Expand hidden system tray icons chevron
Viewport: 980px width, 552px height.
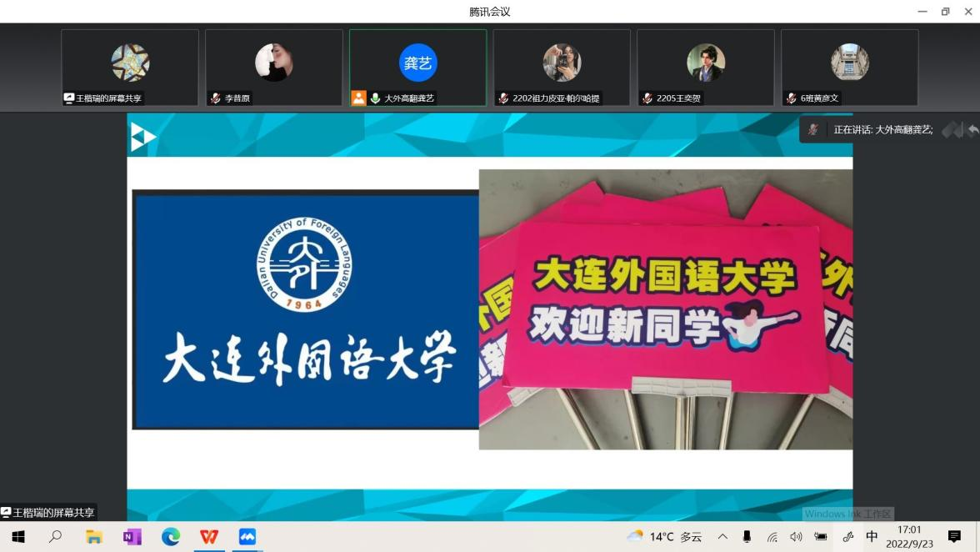722,537
